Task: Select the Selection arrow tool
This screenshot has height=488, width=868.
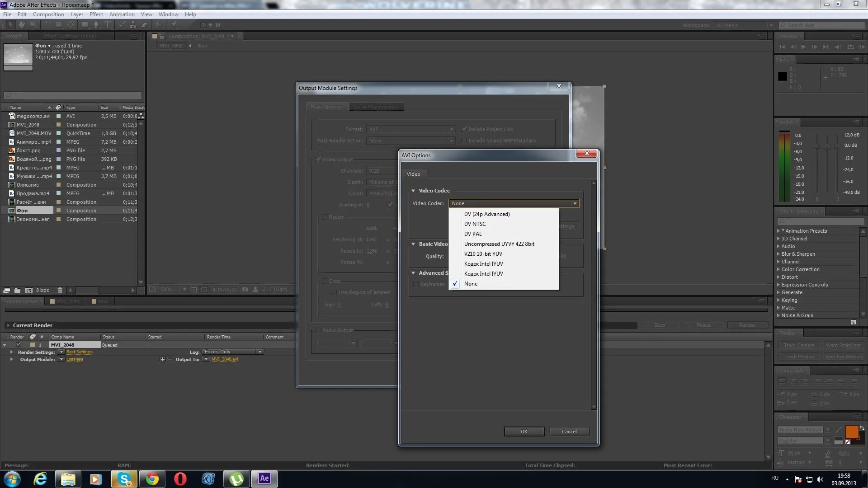Action: pos(10,24)
